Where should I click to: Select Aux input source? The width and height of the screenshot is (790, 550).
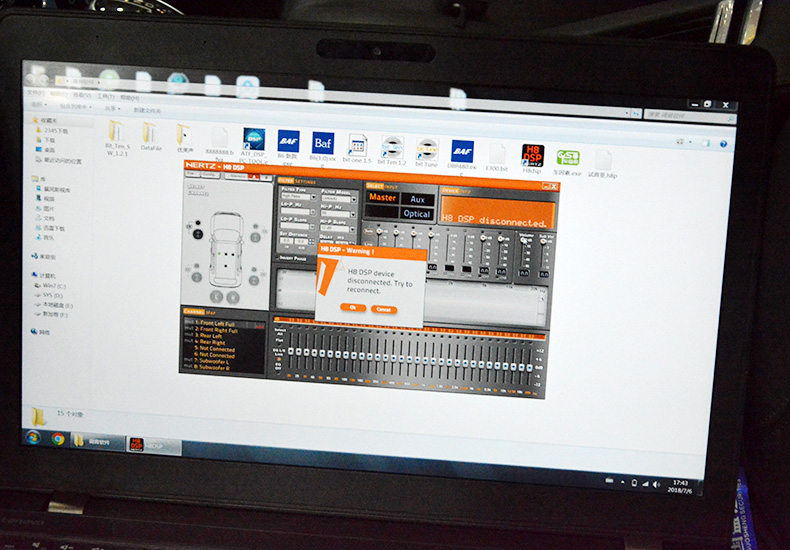pyautogui.click(x=417, y=200)
